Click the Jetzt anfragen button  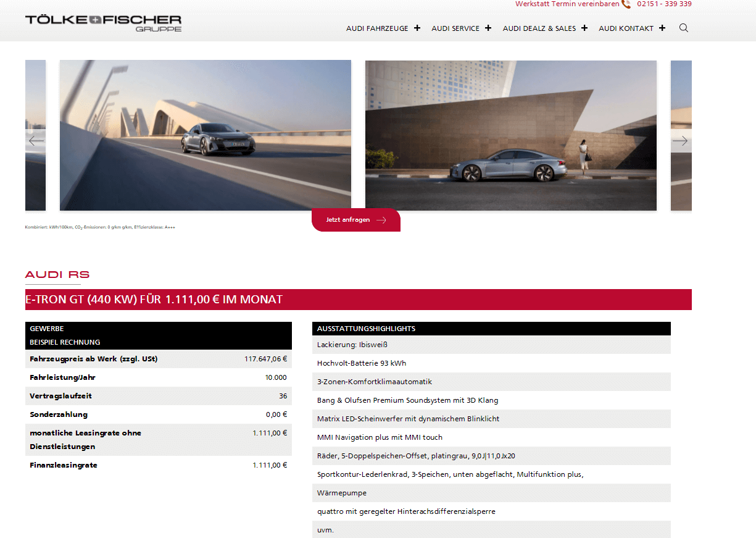click(356, 220)
